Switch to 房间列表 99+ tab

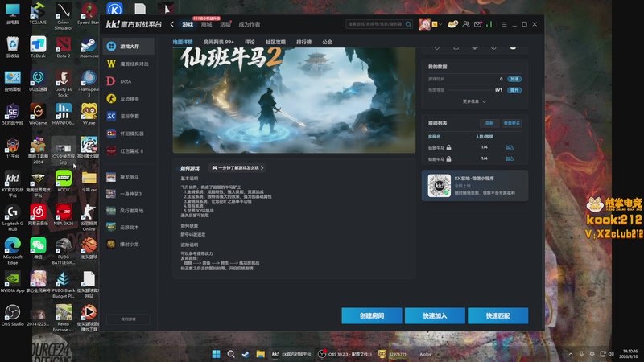pyautogui.click(x=218, y=42)
